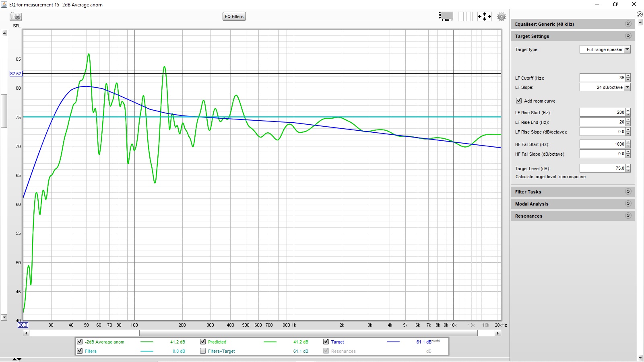Toggle the Filters trace checkbox

pos(80,351)
